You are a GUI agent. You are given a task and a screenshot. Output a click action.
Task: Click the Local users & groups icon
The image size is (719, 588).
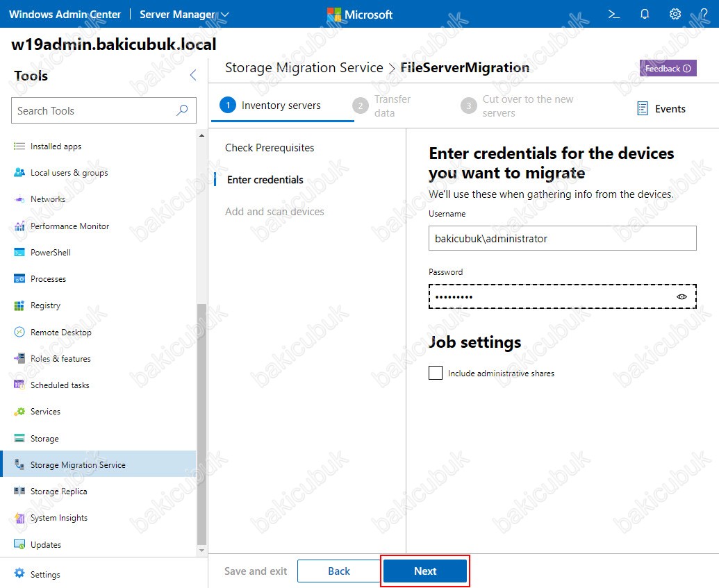pyautogui.click(x=19, y=173)
